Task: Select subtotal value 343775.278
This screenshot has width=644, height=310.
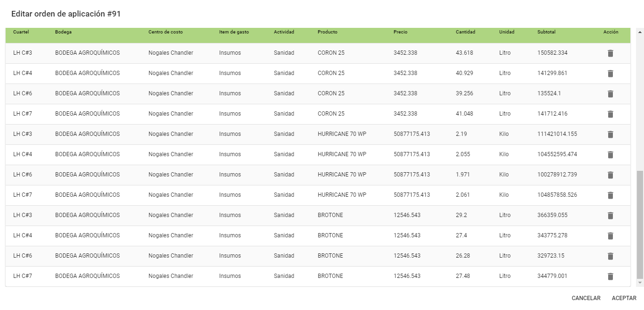Action: pos(553,235)
